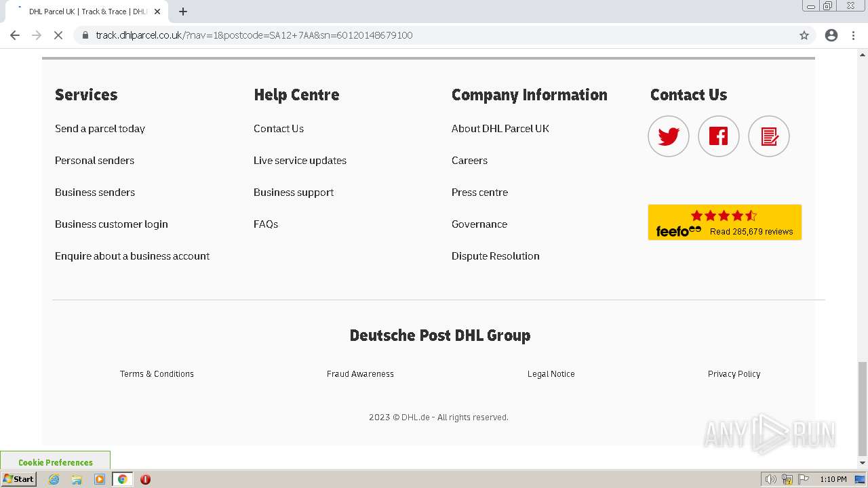Open File Explorer folder from taskbar
This screenshot has height=488, width=868.
point(77,479)
